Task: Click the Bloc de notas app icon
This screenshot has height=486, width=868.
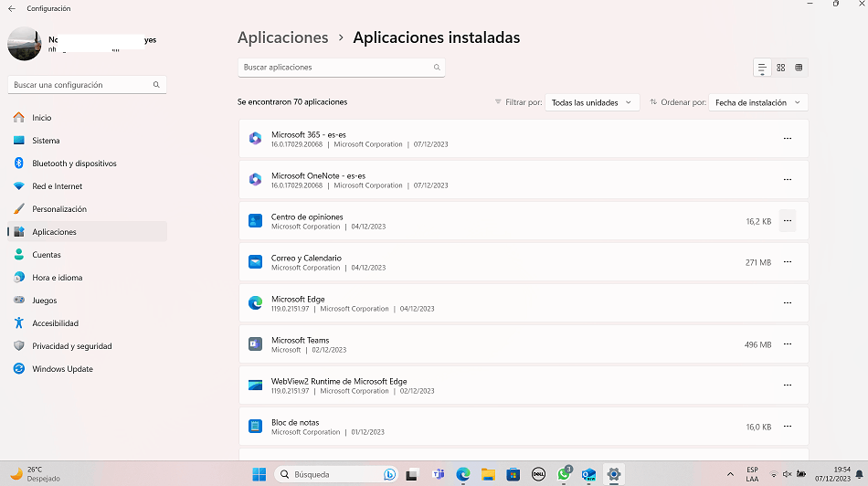Action: coord(255,427)
